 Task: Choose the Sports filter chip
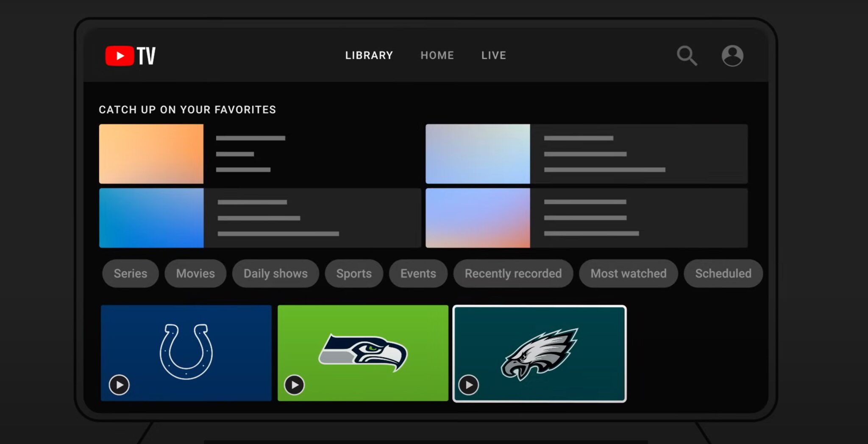coord(354,273)
